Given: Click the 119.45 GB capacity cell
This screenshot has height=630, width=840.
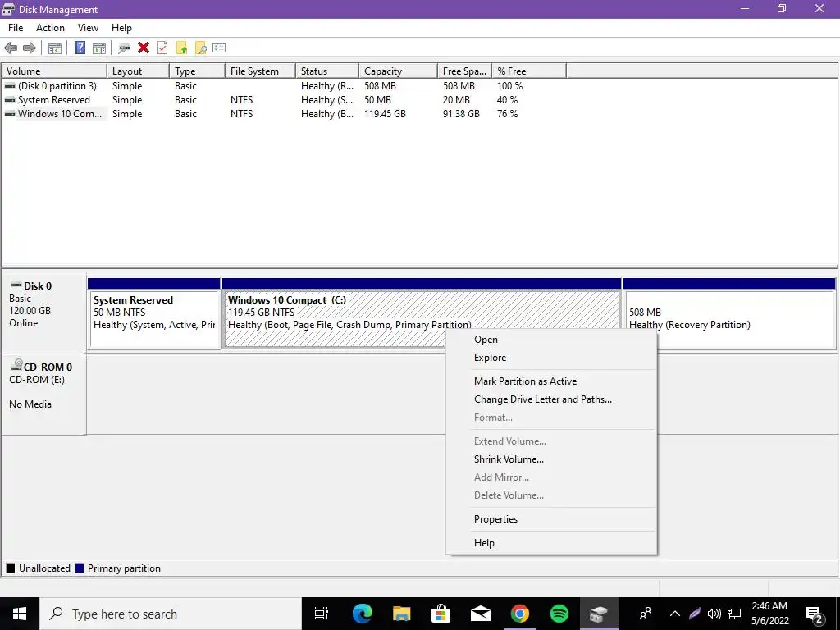Looking at the screenshot, I should (x=386, y=114).
